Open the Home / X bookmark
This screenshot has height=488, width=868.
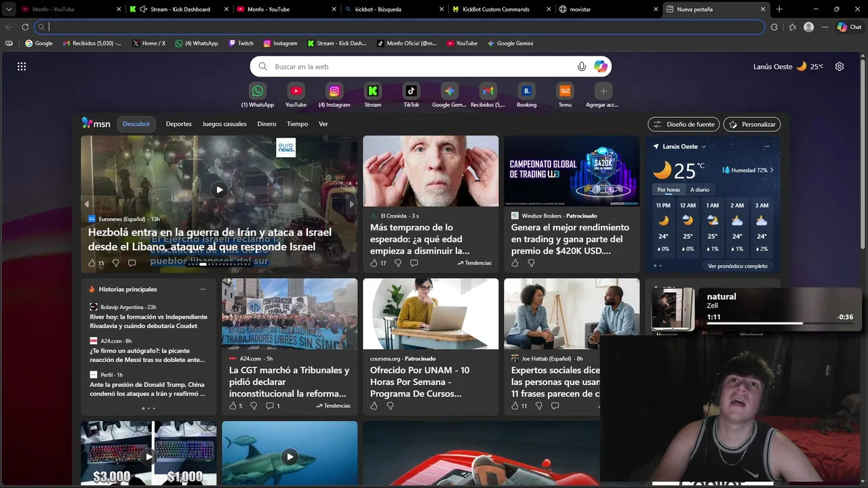pos(149,43)
